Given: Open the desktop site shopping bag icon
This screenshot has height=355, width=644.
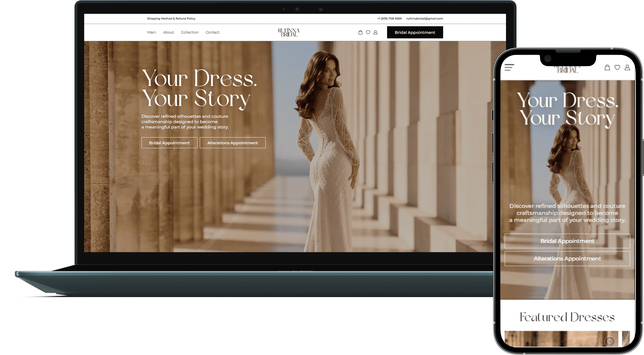Looking at the screenshot, I should click(x=360, y=32).
